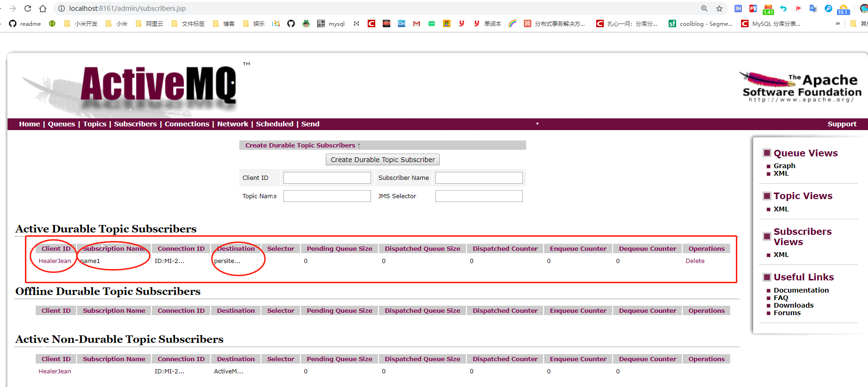Open the Send page
The width and height of the screenshot is (868, 387).
310,124
